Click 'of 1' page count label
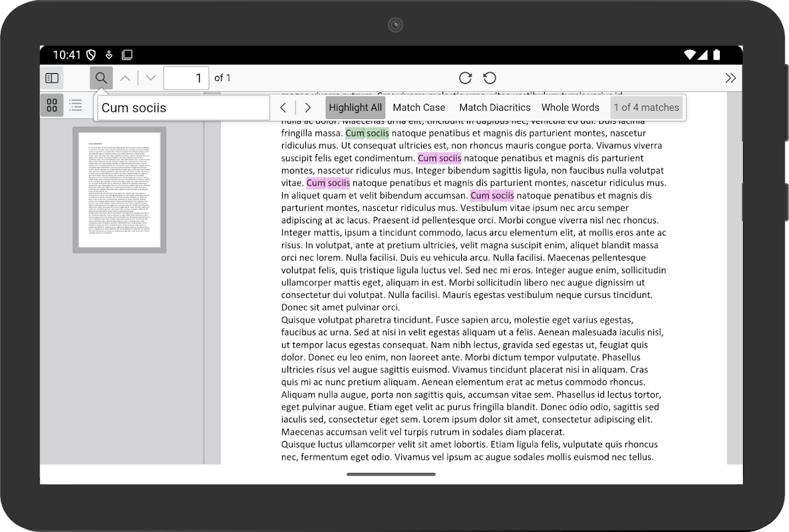The width and height of the screenshot is (789, 532). coord(222,78)
